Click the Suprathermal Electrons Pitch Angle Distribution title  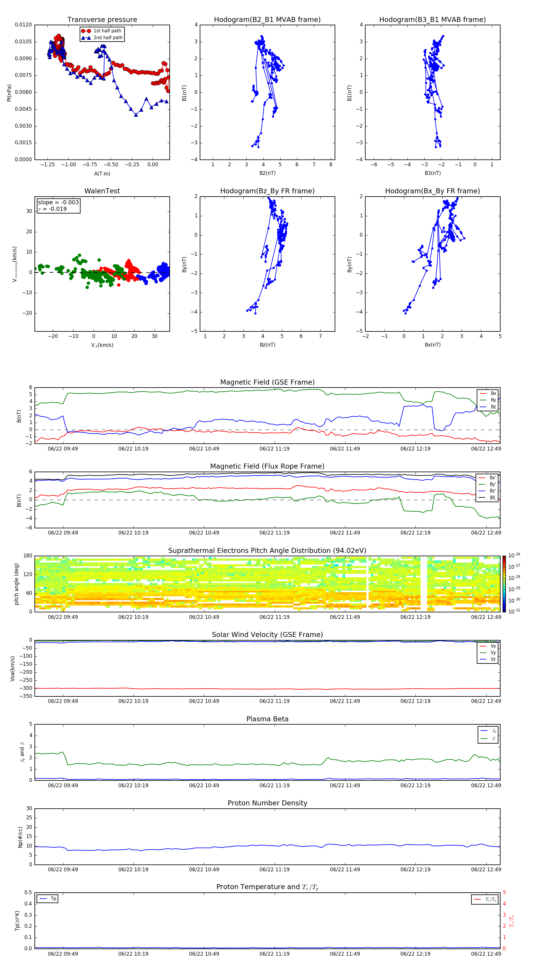[267, 551]
